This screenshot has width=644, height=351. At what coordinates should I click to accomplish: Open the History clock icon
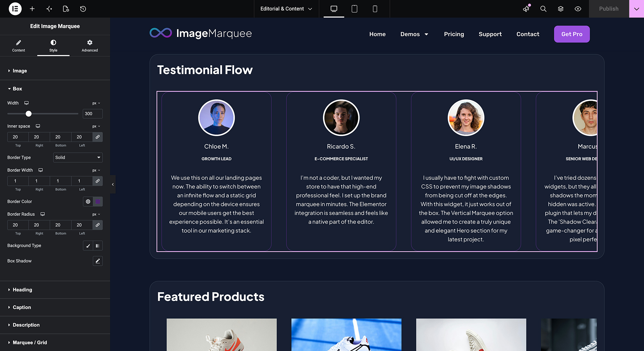[83, 9]
